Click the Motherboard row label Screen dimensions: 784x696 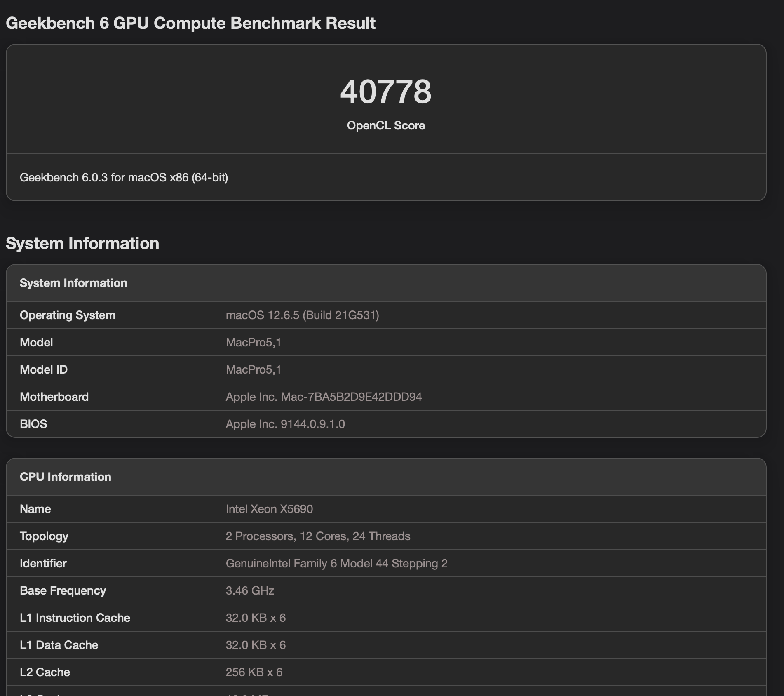pos(54,397)
